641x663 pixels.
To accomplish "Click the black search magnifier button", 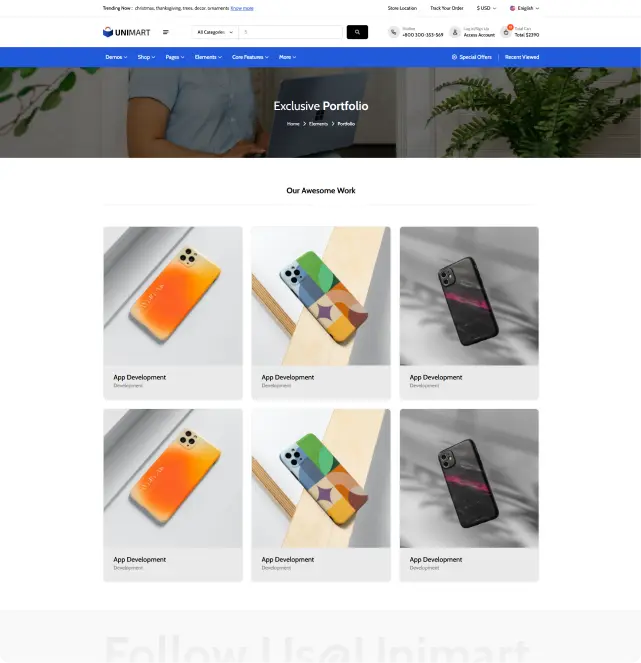I will (x=357, y=32).
